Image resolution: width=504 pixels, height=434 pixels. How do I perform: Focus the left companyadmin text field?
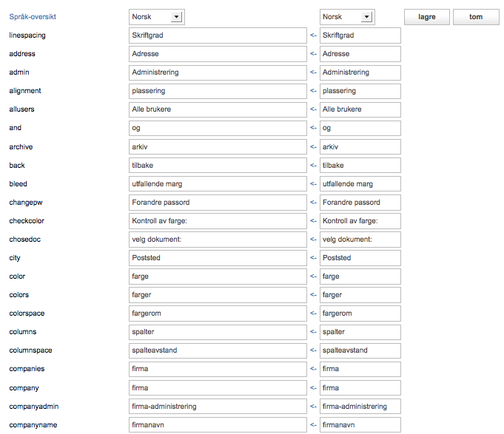point(218,407)
